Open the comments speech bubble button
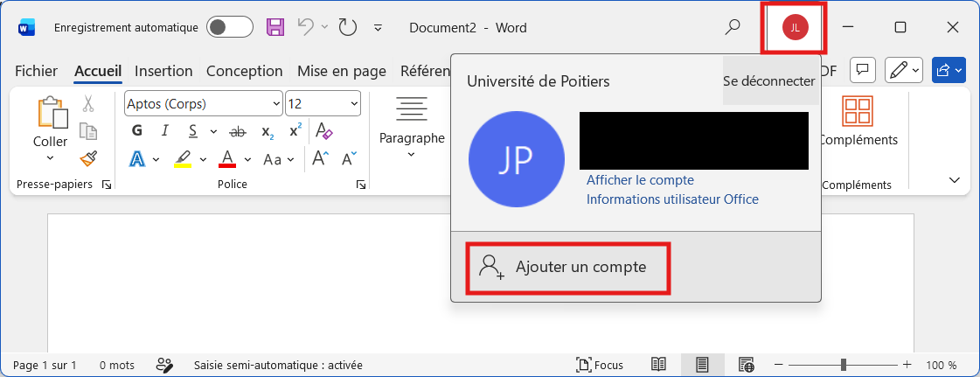The height and width of the screenshot is (377, 980). pos(863,70)
